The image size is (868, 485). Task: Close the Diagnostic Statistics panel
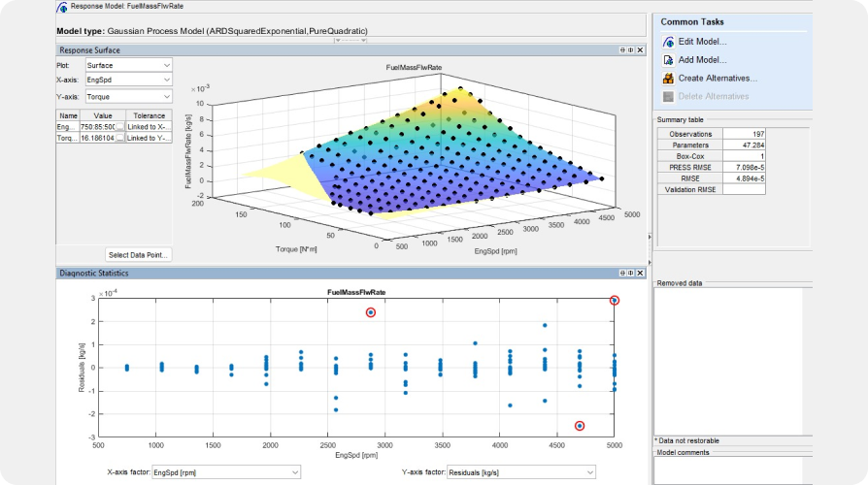642,274
